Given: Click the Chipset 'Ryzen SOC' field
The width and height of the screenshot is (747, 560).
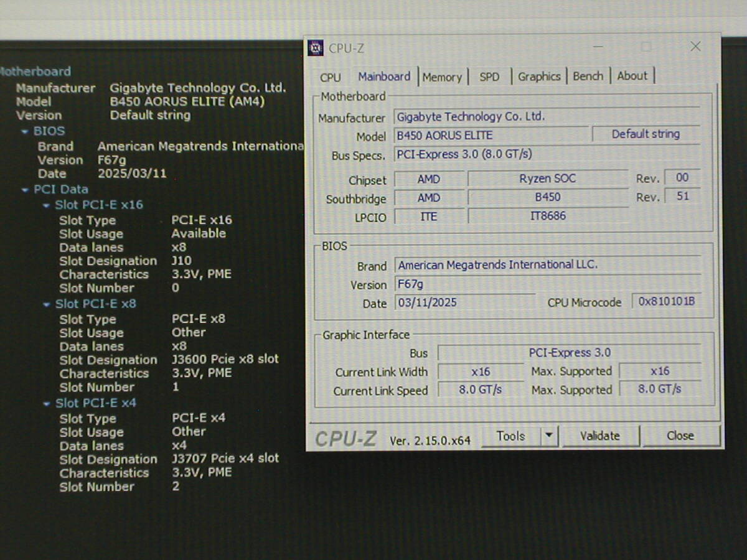Looking at the screenshot, I should [548, 179].
